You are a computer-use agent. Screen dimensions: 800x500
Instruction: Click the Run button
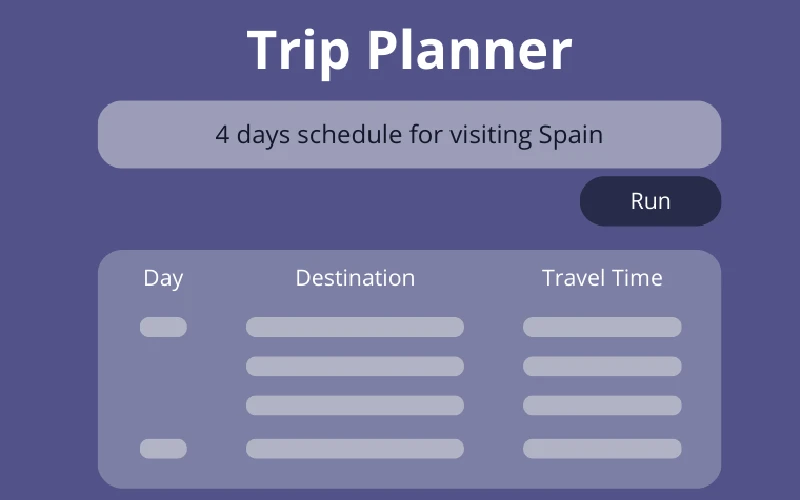pyautogui.click(x=650, y=201)
